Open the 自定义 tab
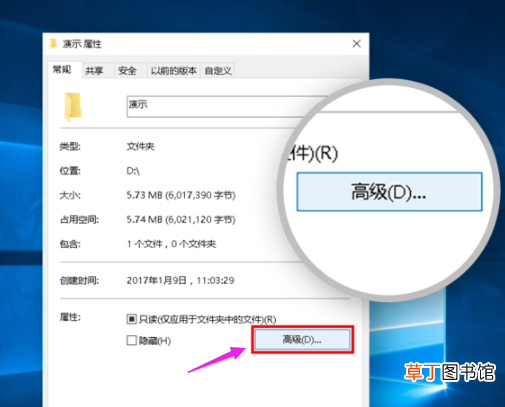 [218, 70]
